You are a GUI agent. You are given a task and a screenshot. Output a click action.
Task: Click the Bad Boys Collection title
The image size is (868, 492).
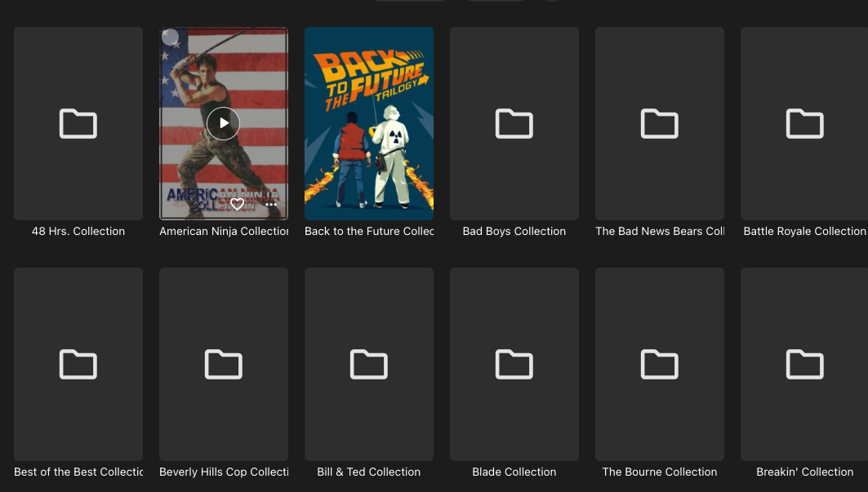click(x=514, y=232)
